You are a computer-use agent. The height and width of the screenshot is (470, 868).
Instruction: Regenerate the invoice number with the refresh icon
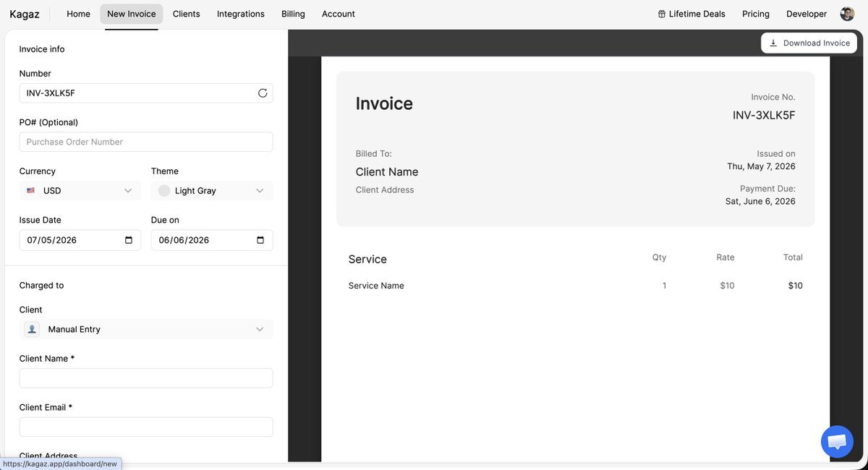click(263, 93)
